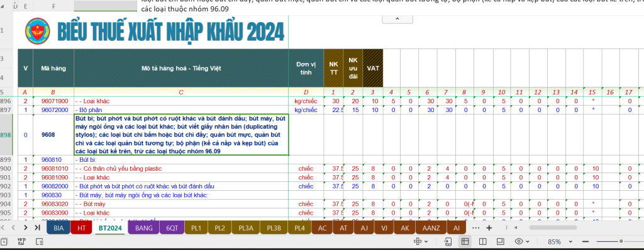Image resolution: width=644 pixels, height=250 pixels.
Task: Open reading mode color dropdown arrow
Action: [426, 242]
